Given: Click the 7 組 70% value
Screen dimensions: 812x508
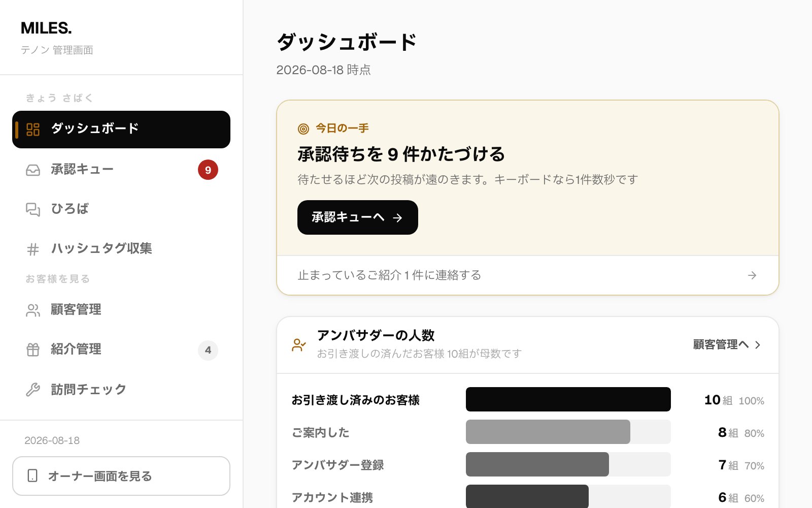Looking at the screenshot, I should click(741, 465).
